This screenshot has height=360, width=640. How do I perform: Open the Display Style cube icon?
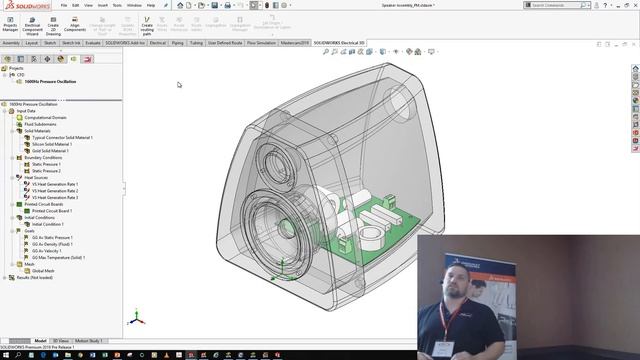pos(382,52)
